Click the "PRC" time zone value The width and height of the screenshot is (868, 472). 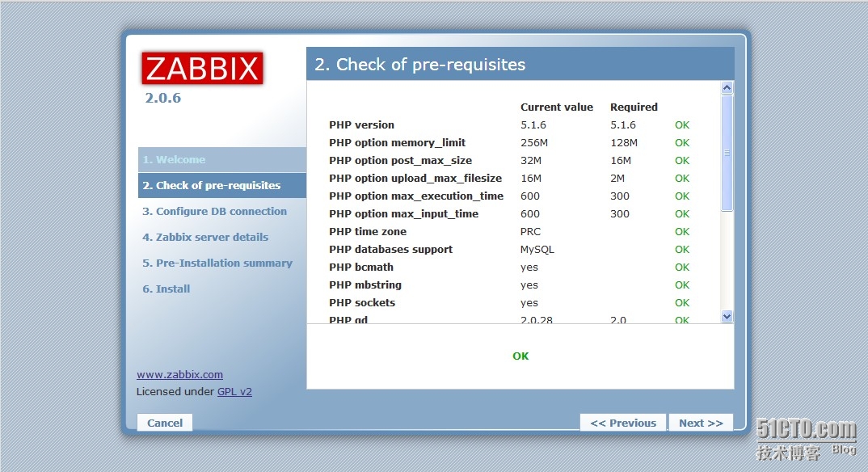530,231
